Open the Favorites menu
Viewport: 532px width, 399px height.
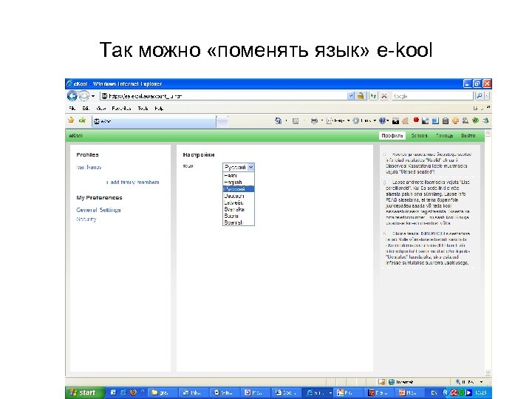(121, 108)
